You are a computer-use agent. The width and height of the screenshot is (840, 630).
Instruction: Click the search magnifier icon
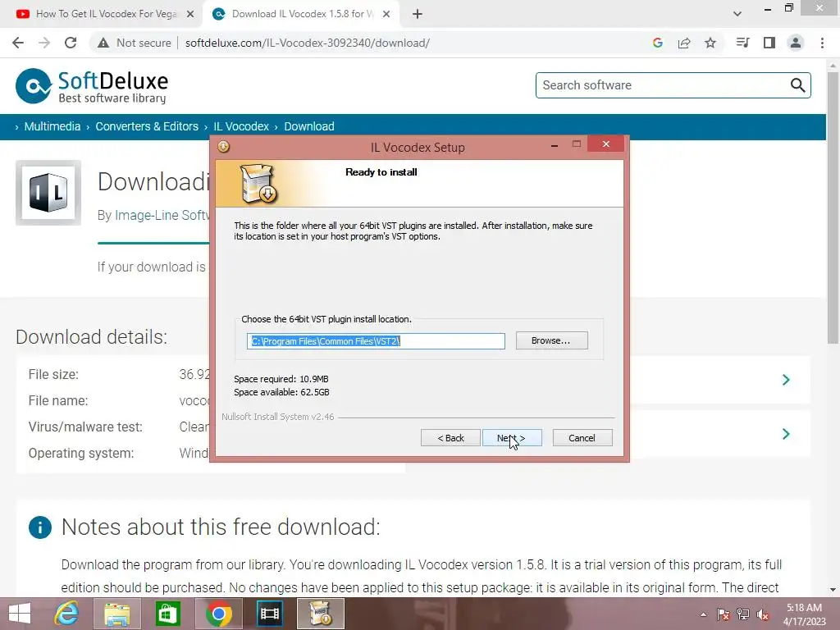click(797, 85)
